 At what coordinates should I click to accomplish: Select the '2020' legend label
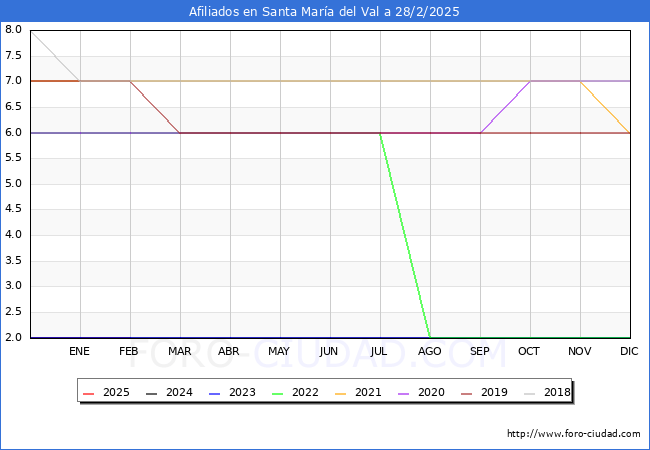[x=431, y=392]
